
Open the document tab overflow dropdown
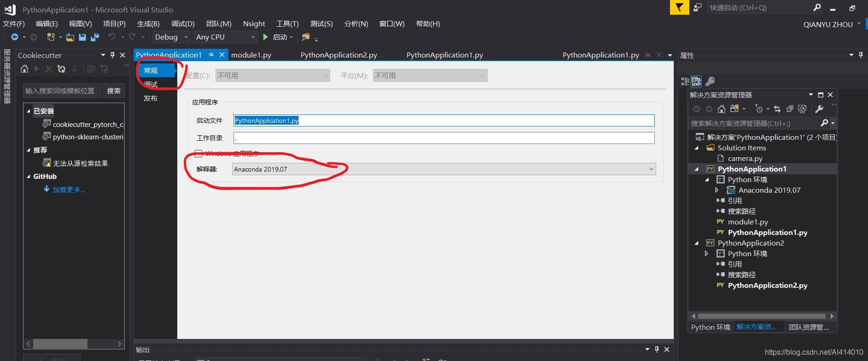[670, 55]
